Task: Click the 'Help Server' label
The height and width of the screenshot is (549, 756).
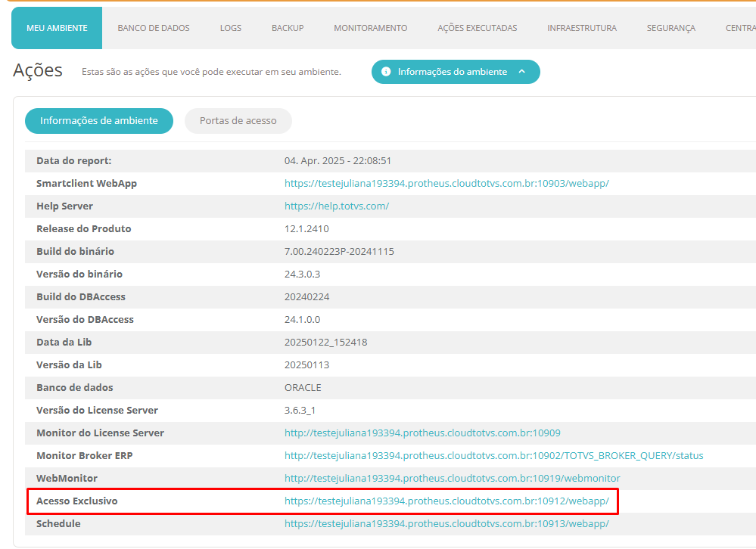Action: coord(64,206)
